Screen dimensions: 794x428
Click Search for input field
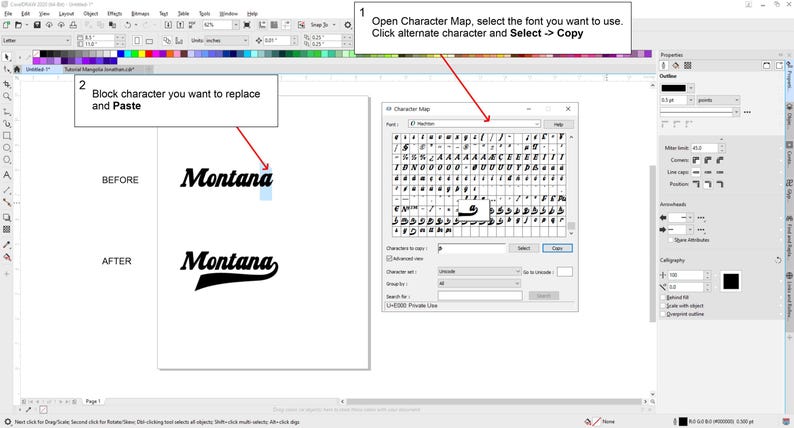click(480, 296)
